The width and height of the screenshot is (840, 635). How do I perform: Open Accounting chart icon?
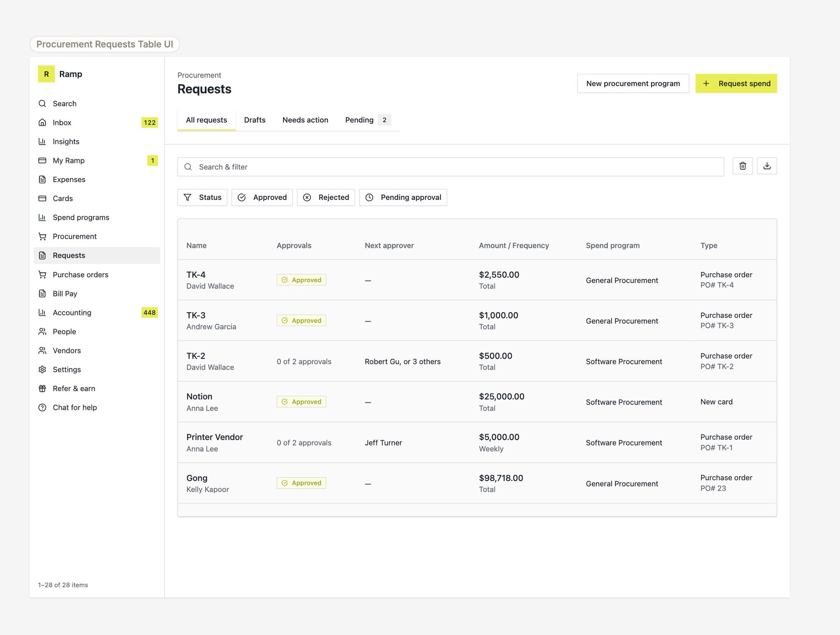(x=42, y=313)
